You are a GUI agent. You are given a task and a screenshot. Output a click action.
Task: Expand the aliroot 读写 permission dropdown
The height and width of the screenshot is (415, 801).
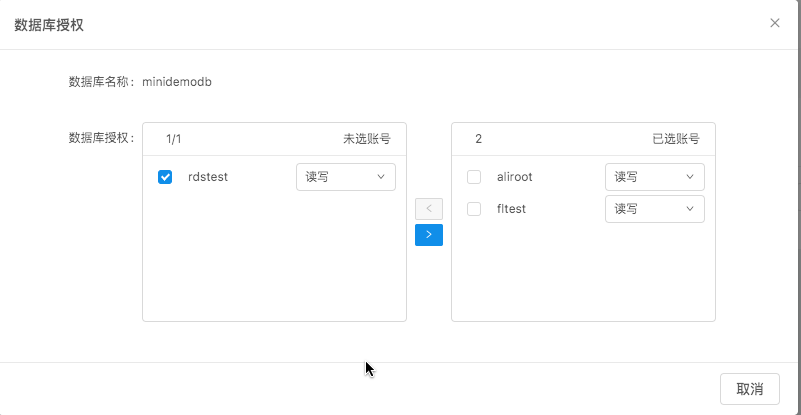click(x=654, y=177)
